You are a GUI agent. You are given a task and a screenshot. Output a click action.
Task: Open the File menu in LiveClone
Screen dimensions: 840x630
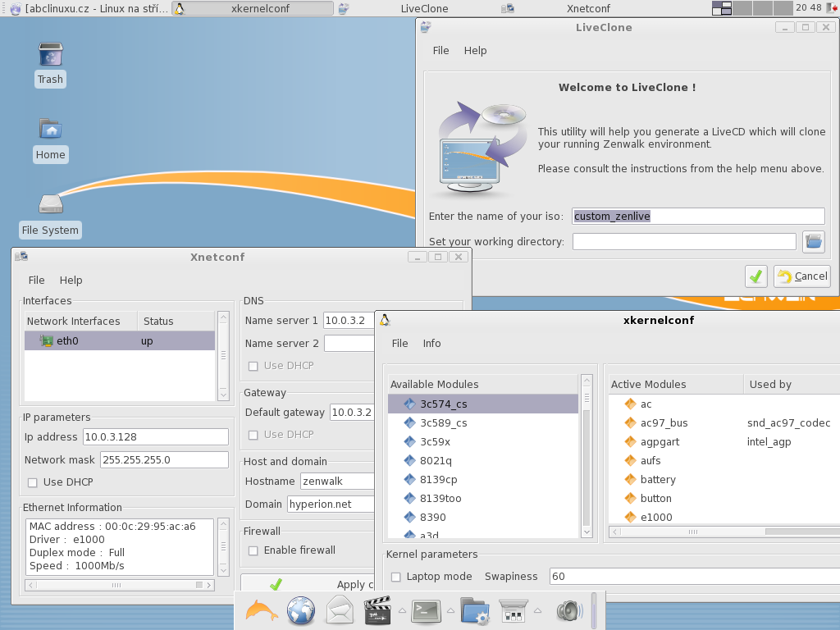pos(441,50)
